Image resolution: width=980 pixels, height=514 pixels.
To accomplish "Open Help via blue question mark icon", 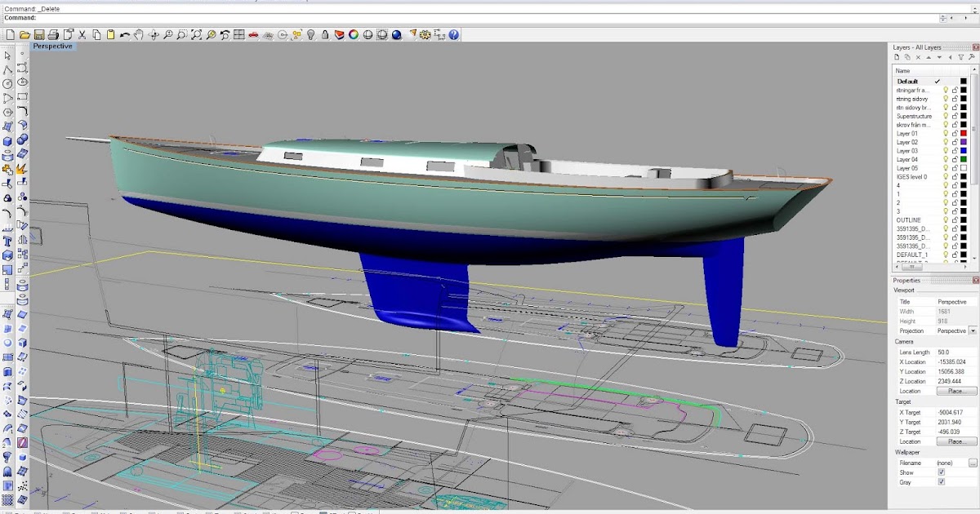I will click(x=453, y=35).
